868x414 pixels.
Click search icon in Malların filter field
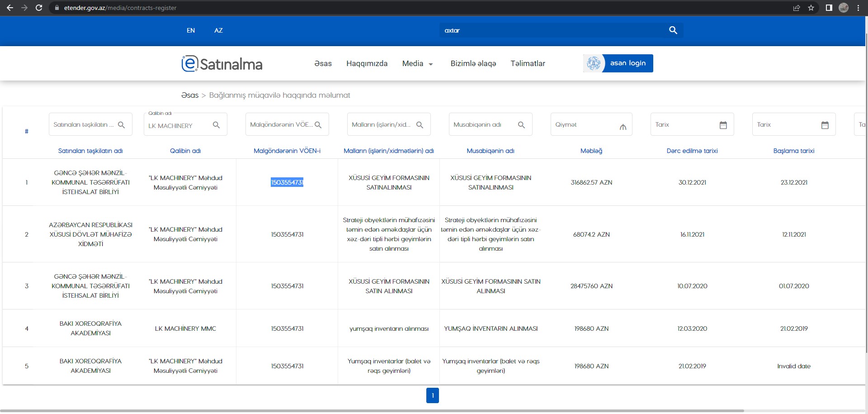pyautogui.click(x=420, y=125)
